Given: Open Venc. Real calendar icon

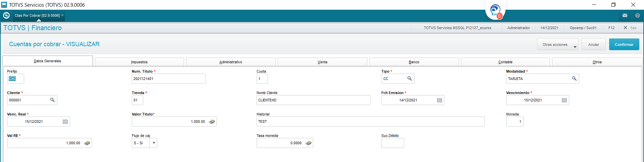Looking at the screenshot, I should (65, 121).
